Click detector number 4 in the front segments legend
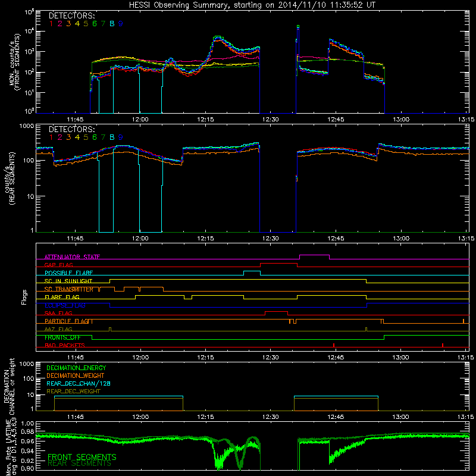 coord(77,24)
